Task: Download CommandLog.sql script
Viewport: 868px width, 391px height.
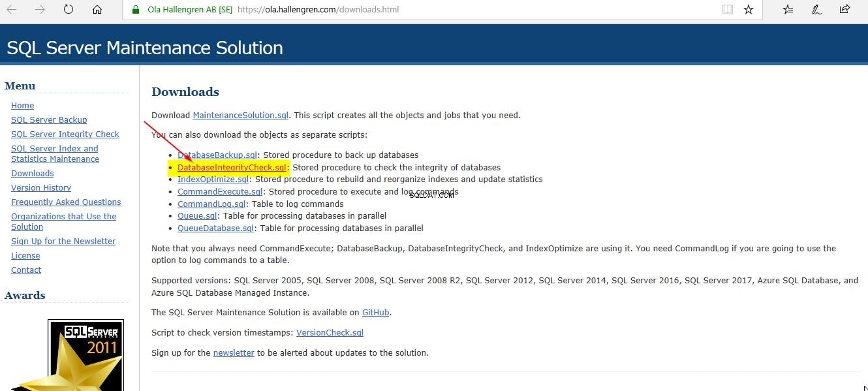Action: pos(210,204)
